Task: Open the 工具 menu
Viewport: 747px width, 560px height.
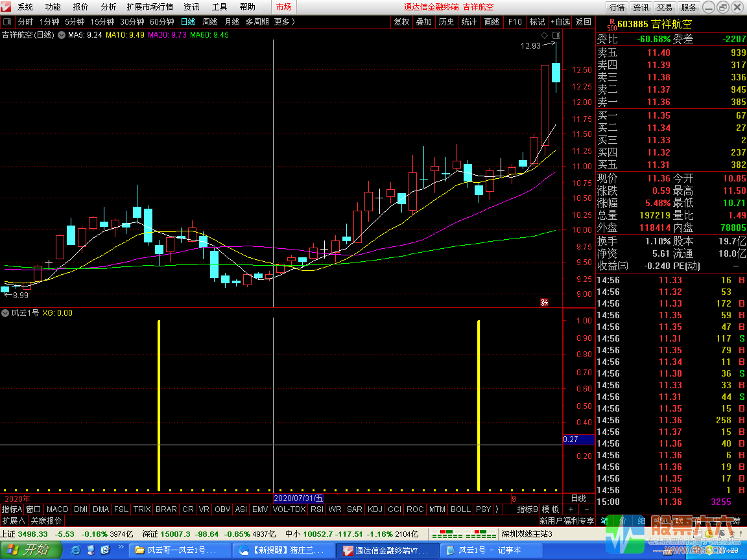Action: tap(219, 7)
